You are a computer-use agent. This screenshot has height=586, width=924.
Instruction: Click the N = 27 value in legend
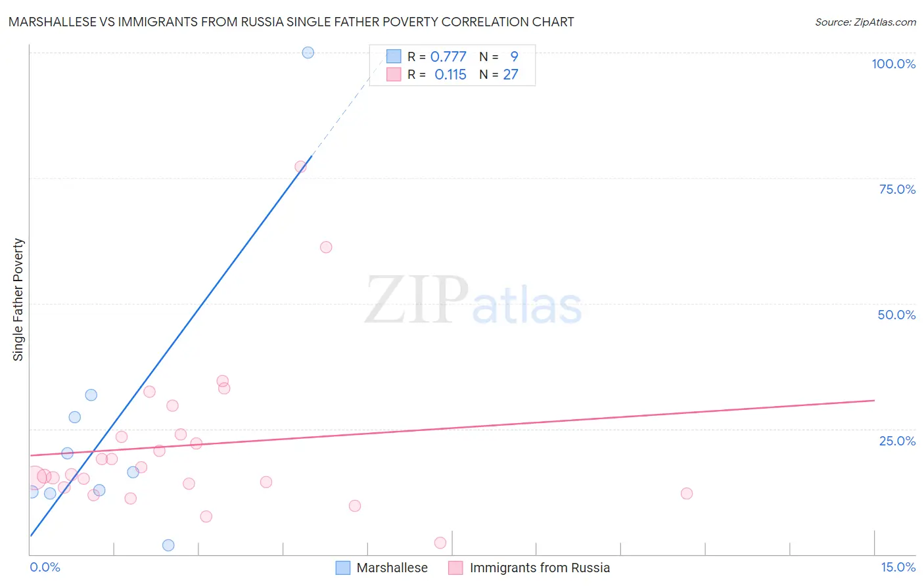click(499, 74)
